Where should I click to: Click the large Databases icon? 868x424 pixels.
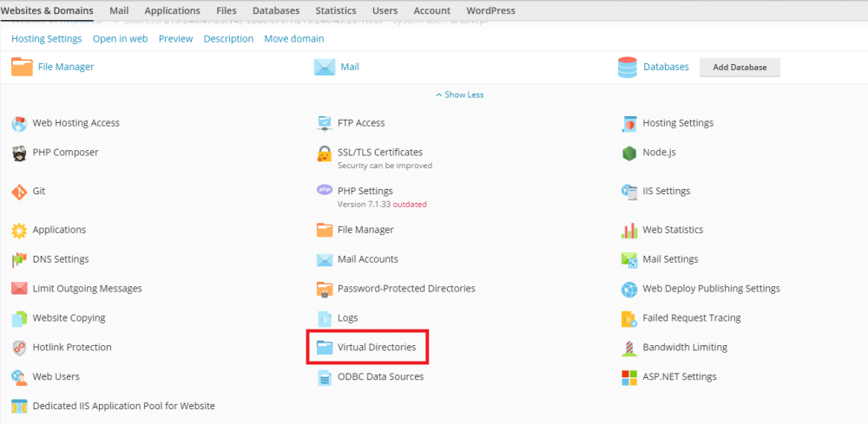pos(628,67)
